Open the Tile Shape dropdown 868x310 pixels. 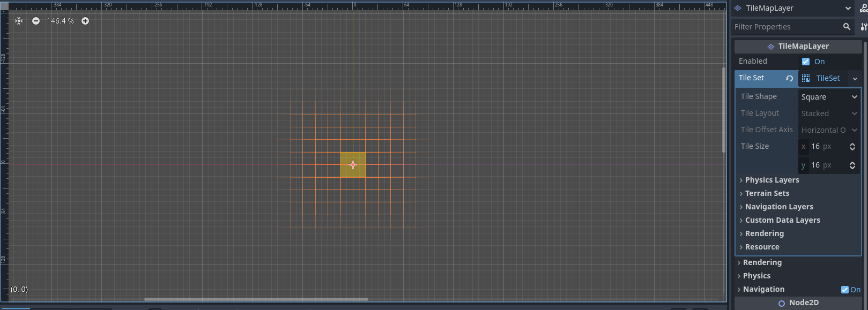coord(829,97)
